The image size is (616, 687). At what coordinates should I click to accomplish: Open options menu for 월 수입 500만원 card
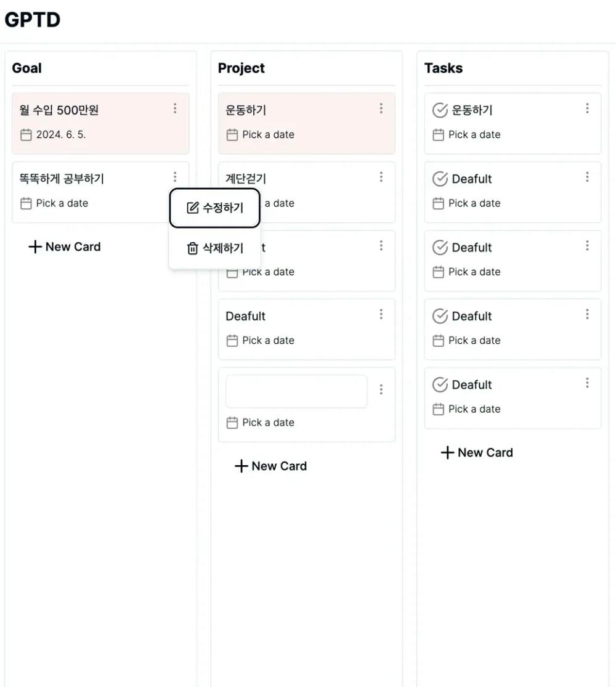tap(175, 108)
